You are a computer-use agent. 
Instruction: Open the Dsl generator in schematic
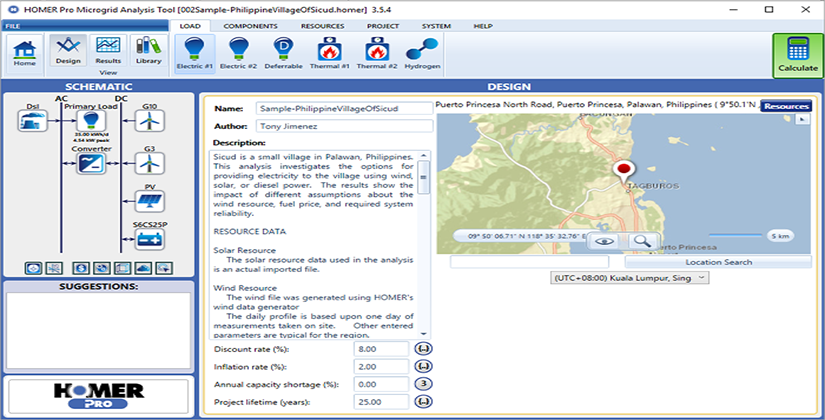(32, 122)
